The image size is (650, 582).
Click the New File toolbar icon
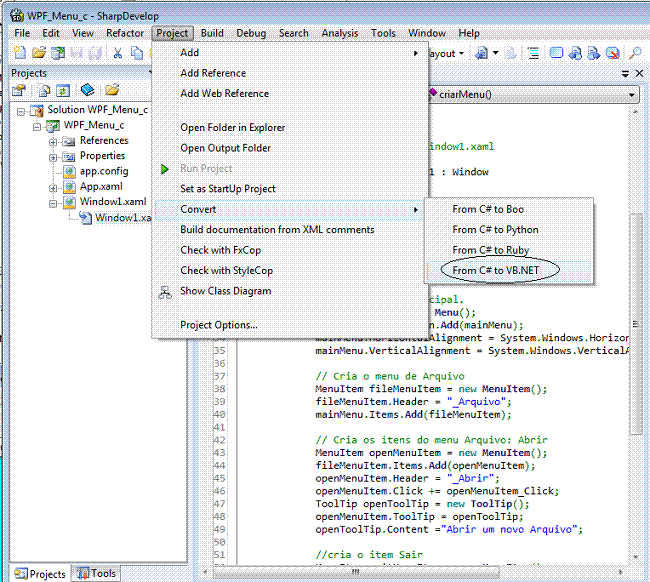point(20,53)
